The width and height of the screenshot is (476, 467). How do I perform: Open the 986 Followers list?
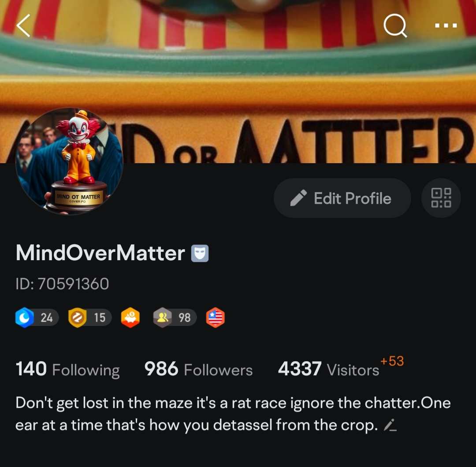[198, 369]
